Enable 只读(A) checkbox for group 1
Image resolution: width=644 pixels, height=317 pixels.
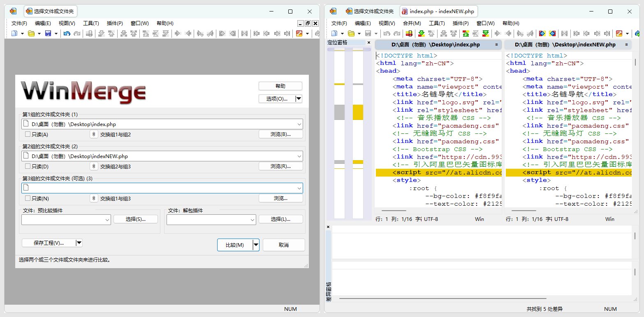click(x=28, y=134)
